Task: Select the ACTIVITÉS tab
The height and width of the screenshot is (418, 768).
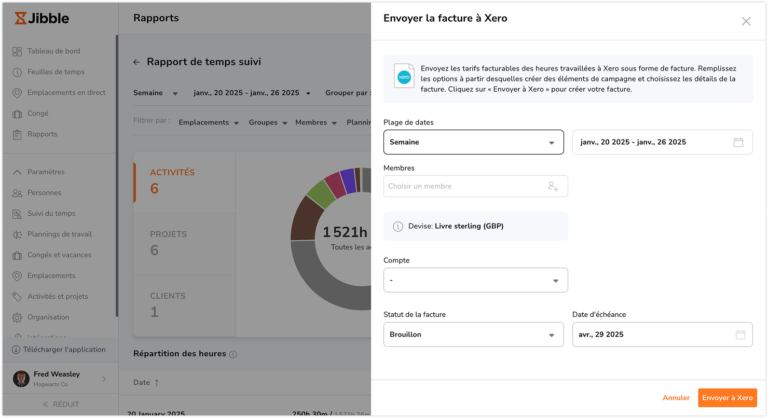Action: point(184,182)
